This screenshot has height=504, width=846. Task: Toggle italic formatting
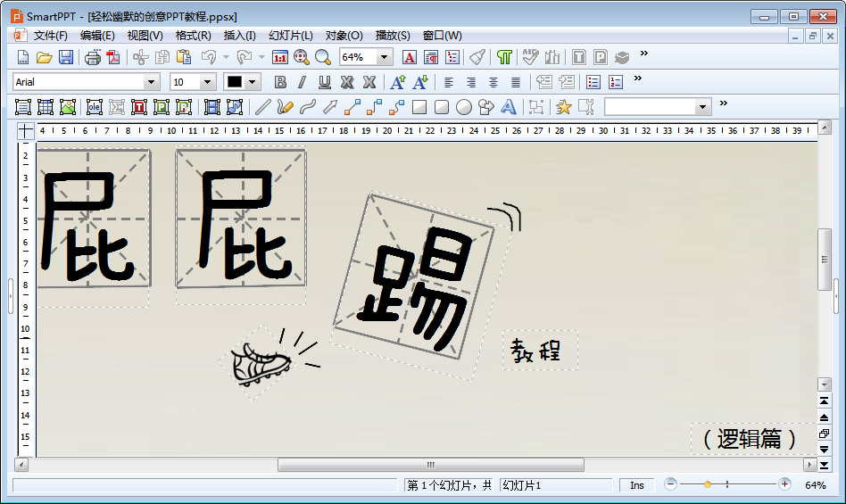(303, 82)
